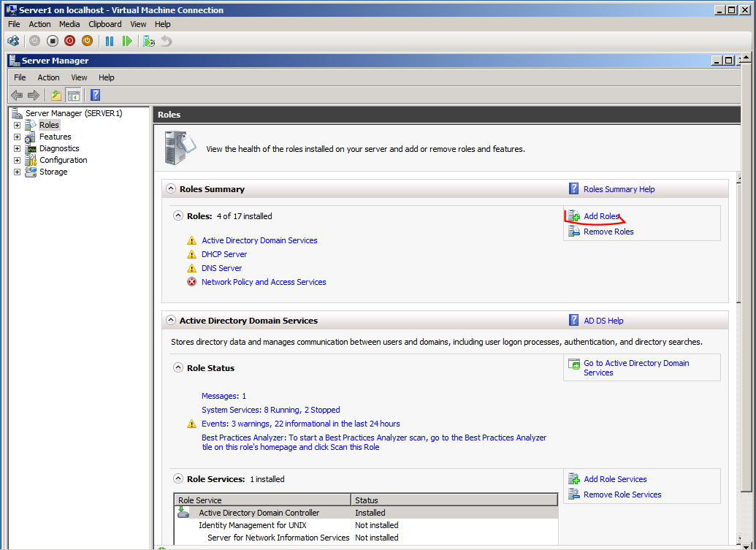Click the Add Roles icon
Image resolution: width=756 pixels, height=550 pixels.
[x=573, y=216]
